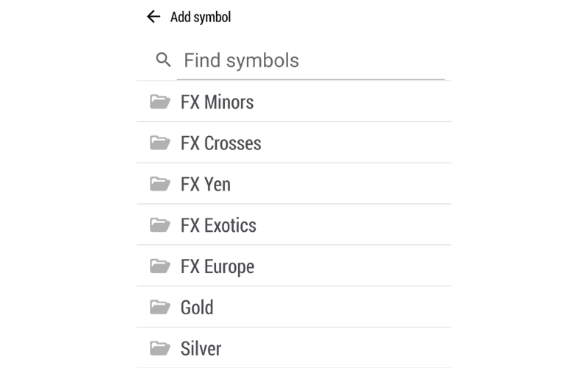Image resolution: width=588 pixels, height=368 pixels.
Task: Select the Silver symbol group
Action: pyautogui.click(x=201, y=348)
